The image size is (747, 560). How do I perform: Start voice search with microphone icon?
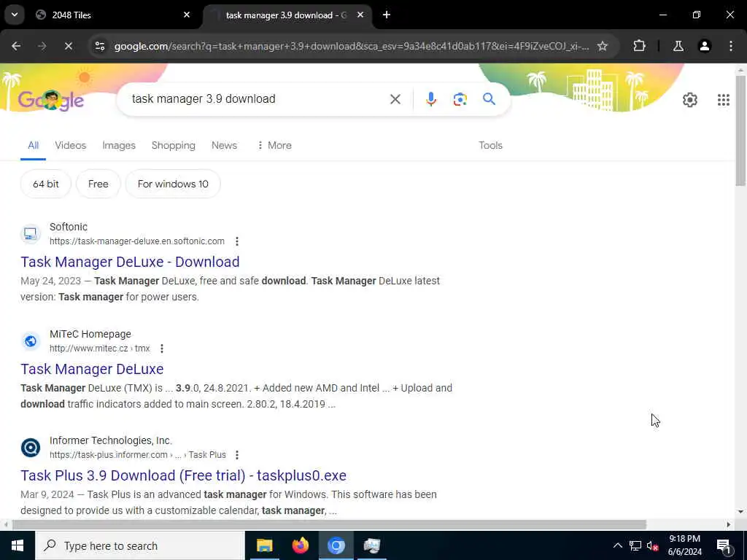[x=430, y=99]
